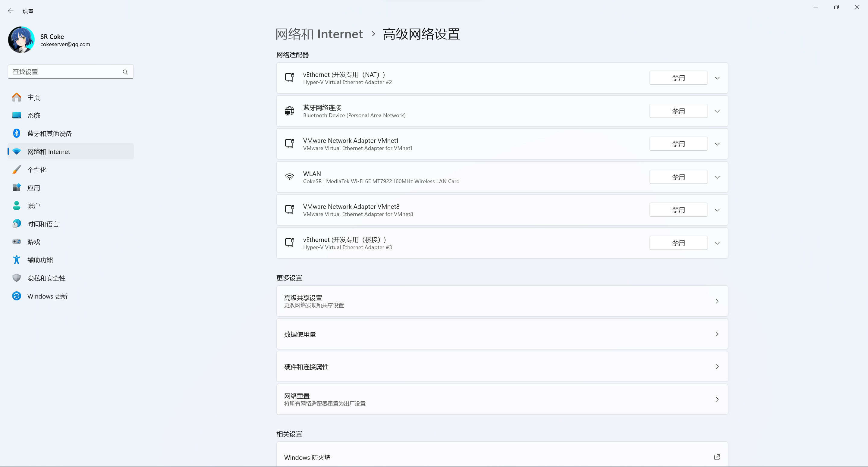The image size is (868, 467).
Task: Open the 个性化 paintbrush icon
Action: (17, 170)
